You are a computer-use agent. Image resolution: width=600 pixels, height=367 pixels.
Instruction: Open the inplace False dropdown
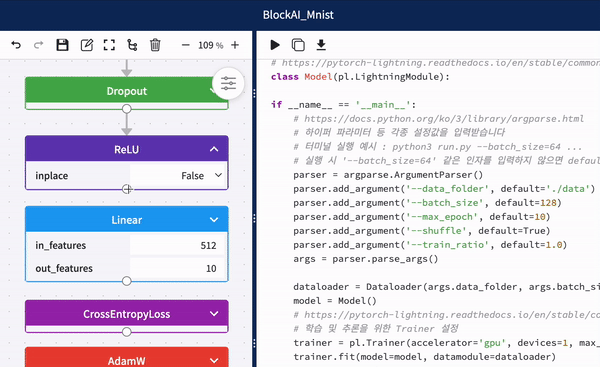pos(178,176)
